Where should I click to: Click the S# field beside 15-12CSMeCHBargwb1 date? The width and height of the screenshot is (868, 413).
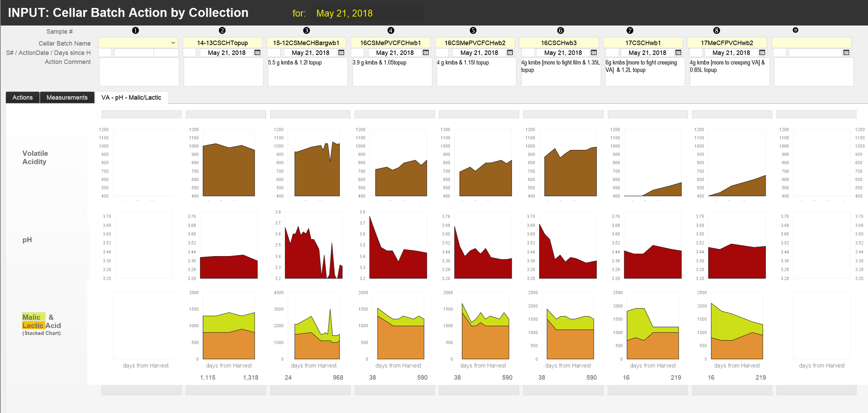coord(274,52)
